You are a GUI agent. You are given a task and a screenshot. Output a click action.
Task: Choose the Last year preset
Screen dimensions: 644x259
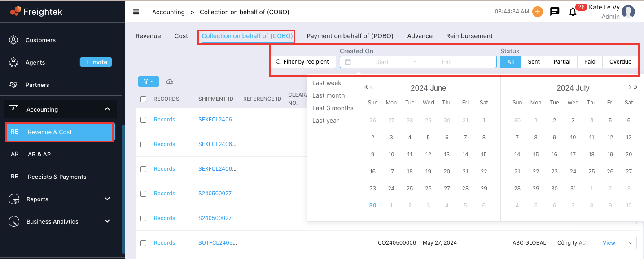click(325, 121)
